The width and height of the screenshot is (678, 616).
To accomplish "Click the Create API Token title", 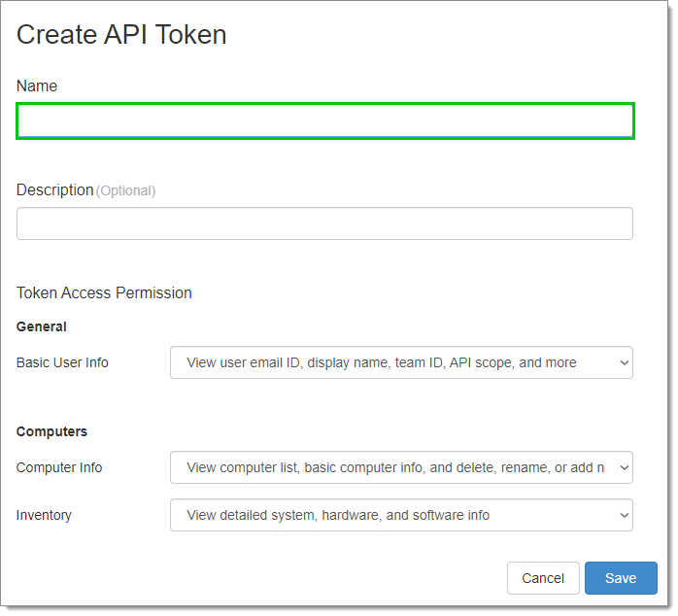I will tap(121, 35).
